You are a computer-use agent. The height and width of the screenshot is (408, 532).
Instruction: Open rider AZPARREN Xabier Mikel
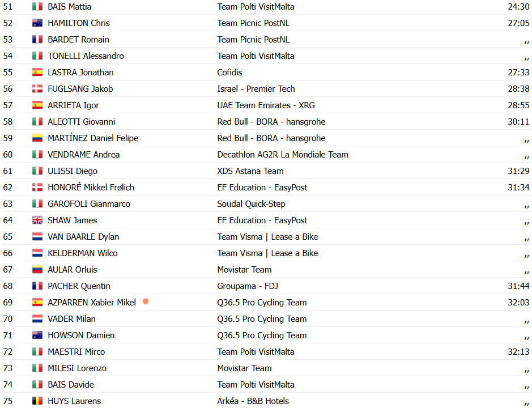[92, 302]
